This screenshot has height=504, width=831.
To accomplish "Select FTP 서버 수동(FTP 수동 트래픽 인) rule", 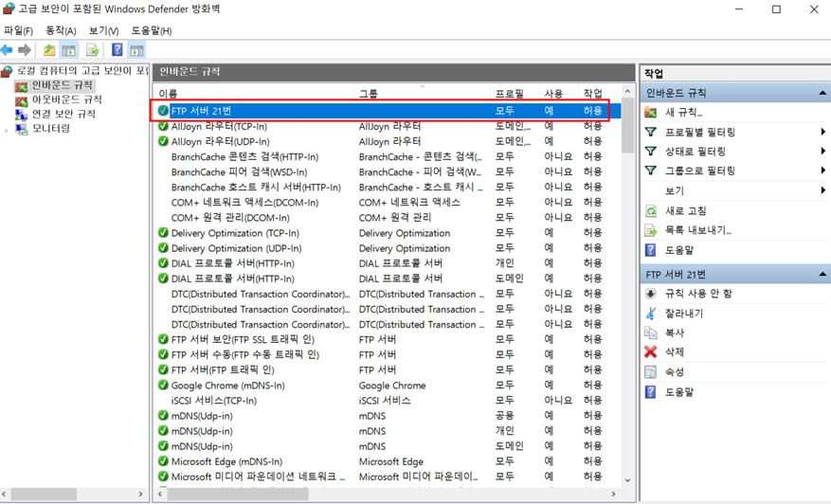I will (x=387, y=355).
